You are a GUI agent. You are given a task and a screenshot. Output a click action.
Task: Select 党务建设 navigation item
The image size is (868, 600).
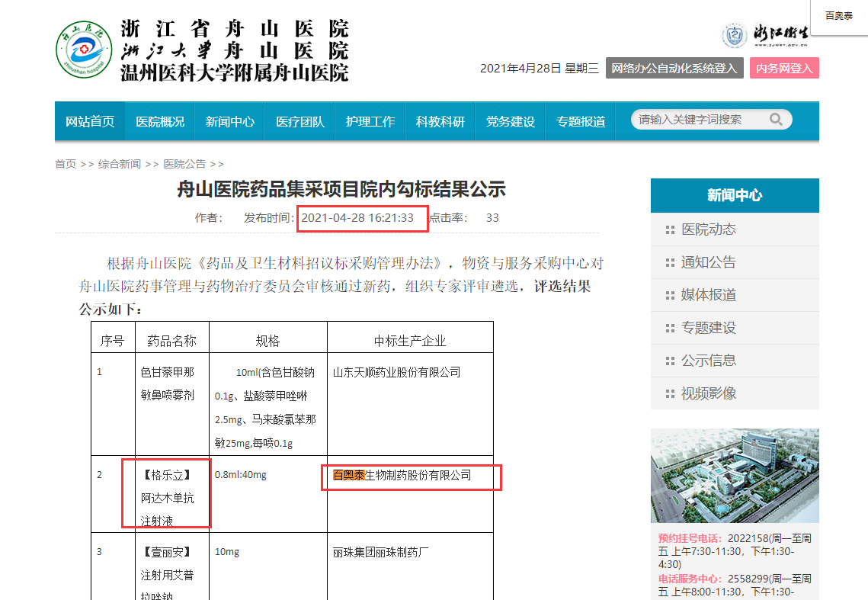pyautogui.click(x=511, y=121)
